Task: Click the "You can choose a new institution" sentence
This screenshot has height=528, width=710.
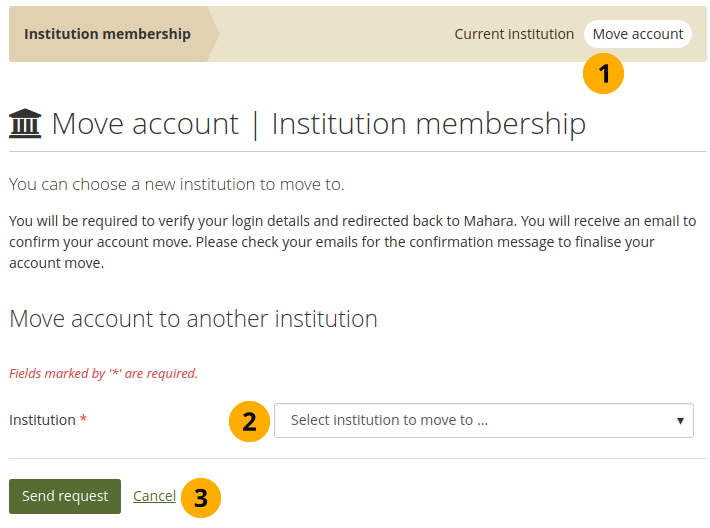Action: pyautogui.click(x=176, y=185)
